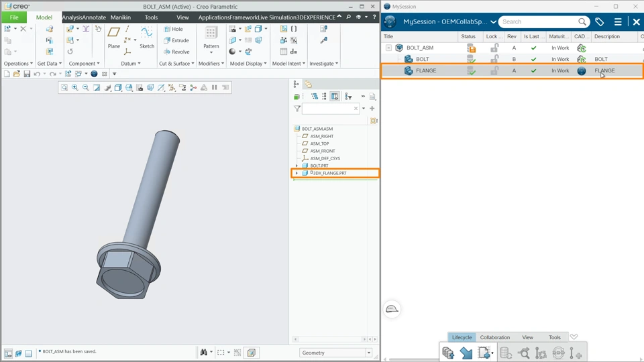Click the compass icon in MySession header
Screen dimensions: 644x362
(x=390, y=21)
